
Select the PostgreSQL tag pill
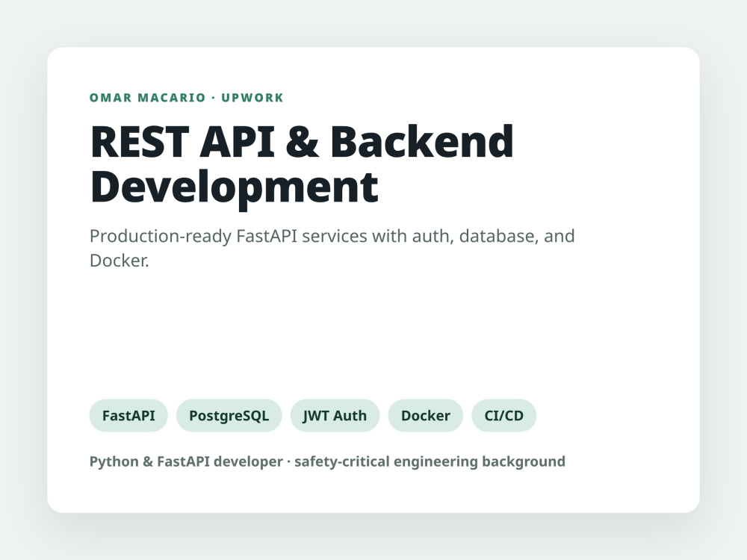(229, 415)
